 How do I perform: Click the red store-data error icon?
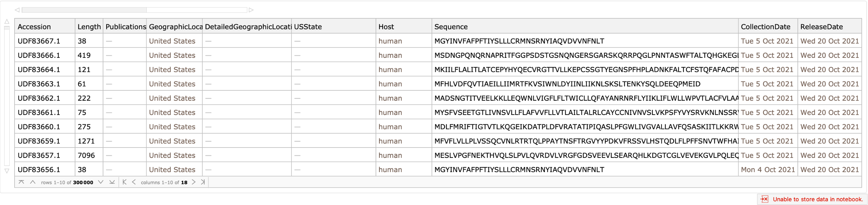[x=764, y=199]
